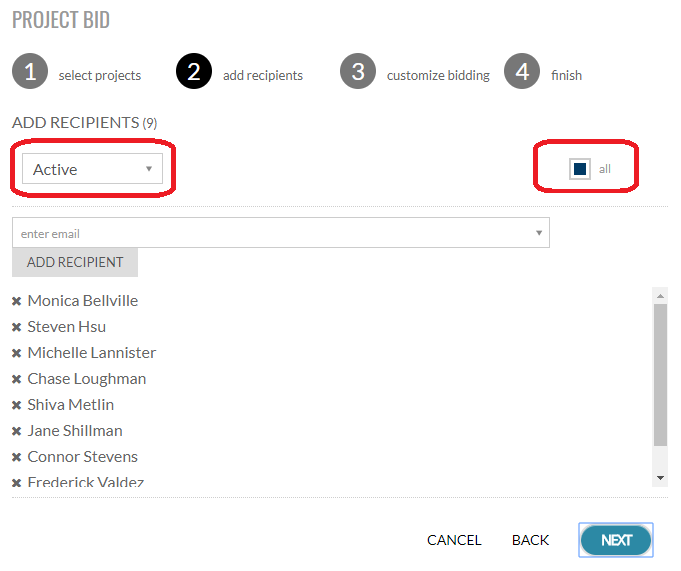This screenshot has height=571, width=681.
Task: Expand the email suggestions dropdown arrow
Action: tap(539, 233)
